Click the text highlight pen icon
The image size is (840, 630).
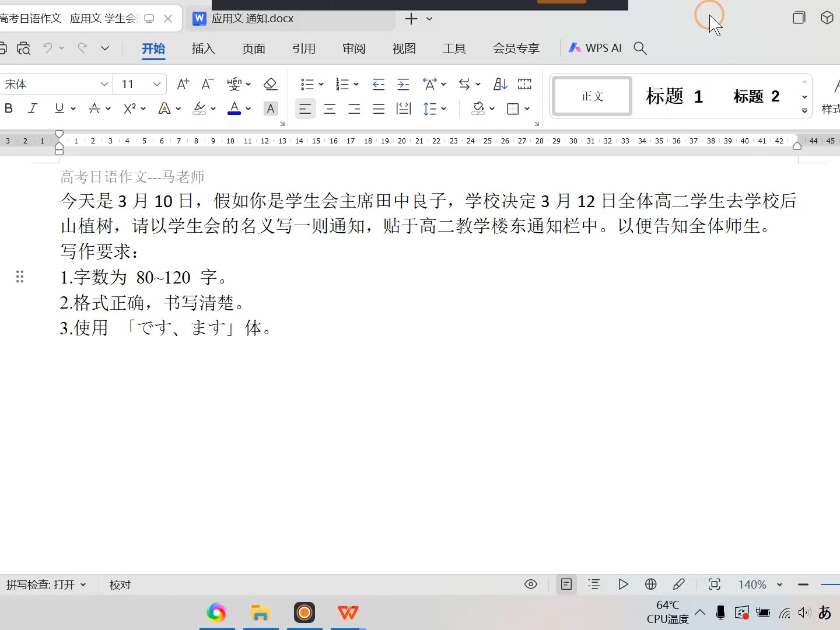click(x=199, y=108)
